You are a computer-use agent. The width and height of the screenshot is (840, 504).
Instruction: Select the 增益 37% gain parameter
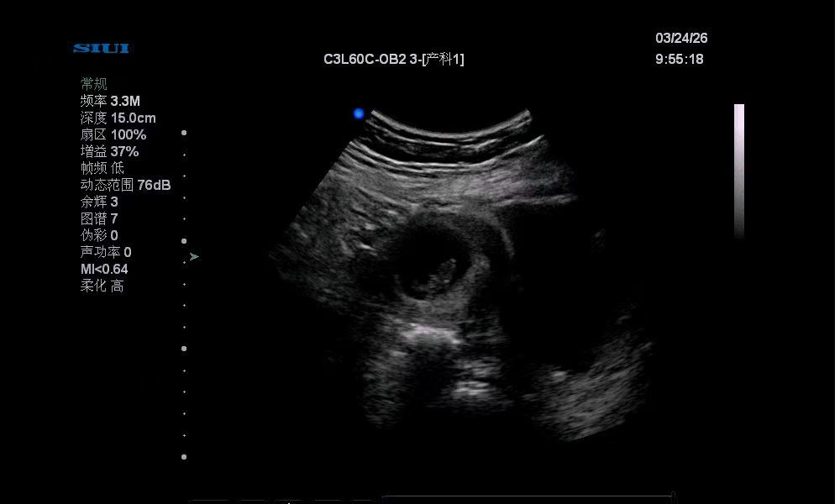[109, 151]
